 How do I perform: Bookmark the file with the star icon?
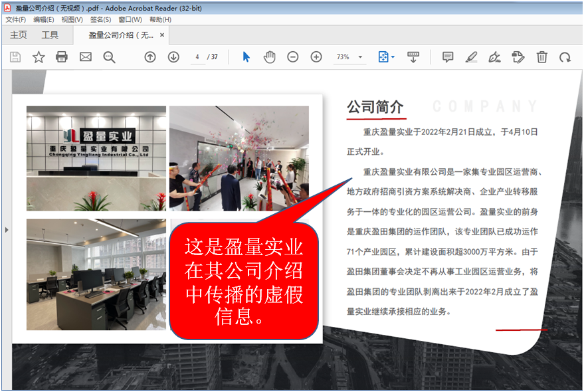click(39, 57)
